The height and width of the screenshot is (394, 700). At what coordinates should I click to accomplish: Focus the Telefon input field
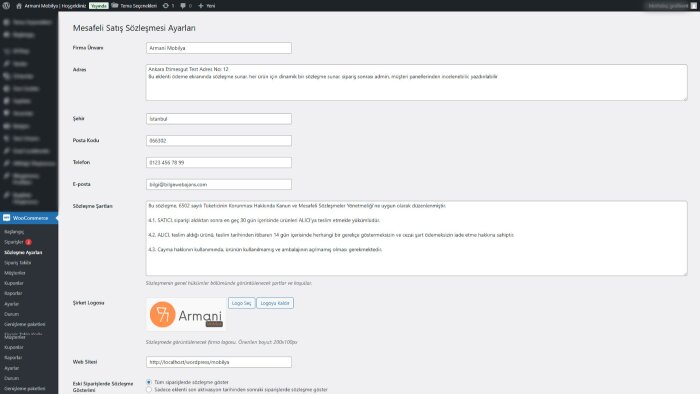[219, 162]
